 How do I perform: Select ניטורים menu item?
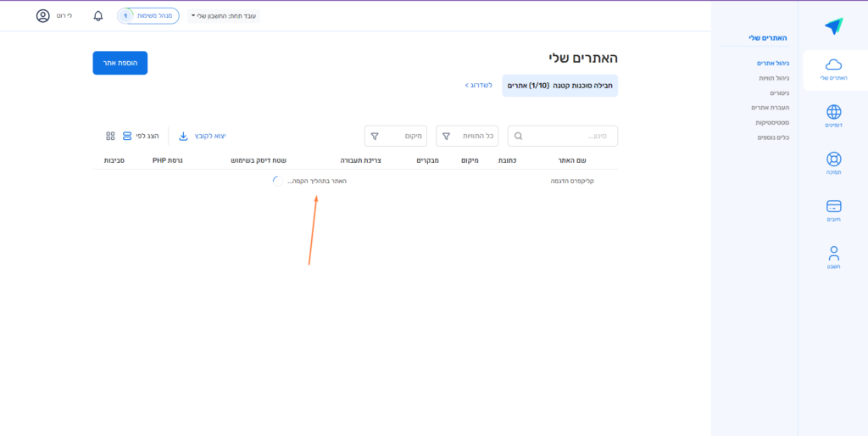click(x=780, y=93)
